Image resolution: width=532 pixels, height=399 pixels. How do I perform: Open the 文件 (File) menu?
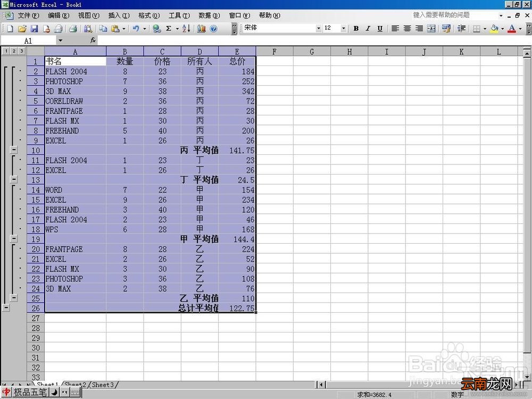coord(28,15)
